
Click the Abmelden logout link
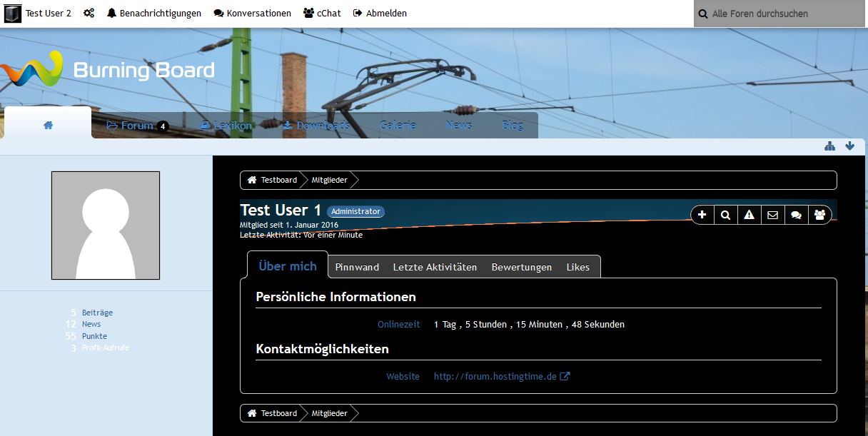tap(380, 14)
